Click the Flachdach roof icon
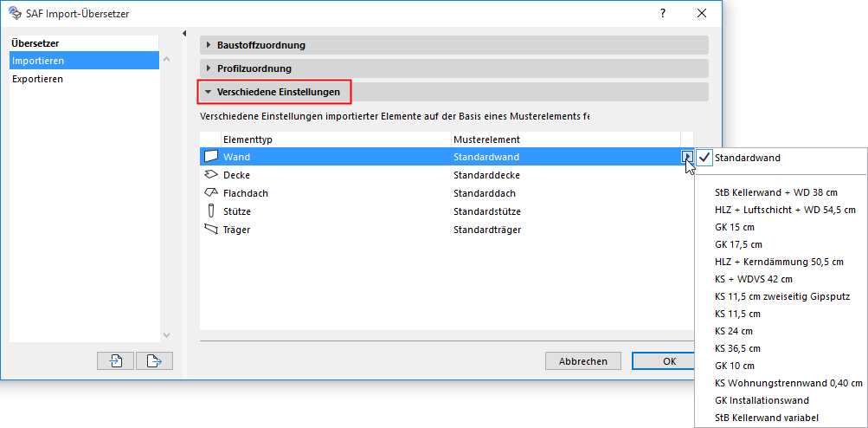The width and height of the screenshot is (868, 428). point(211,193)
